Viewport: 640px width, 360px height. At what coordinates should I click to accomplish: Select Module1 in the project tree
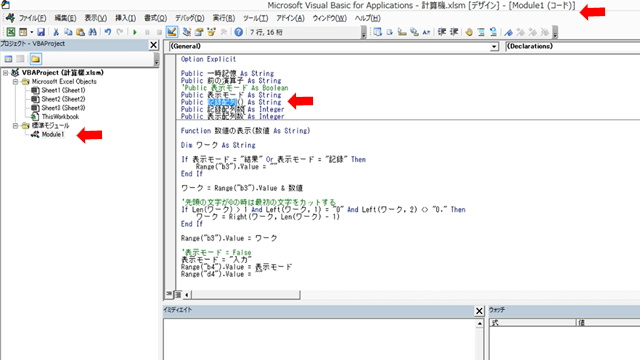(x=53, y=134)
